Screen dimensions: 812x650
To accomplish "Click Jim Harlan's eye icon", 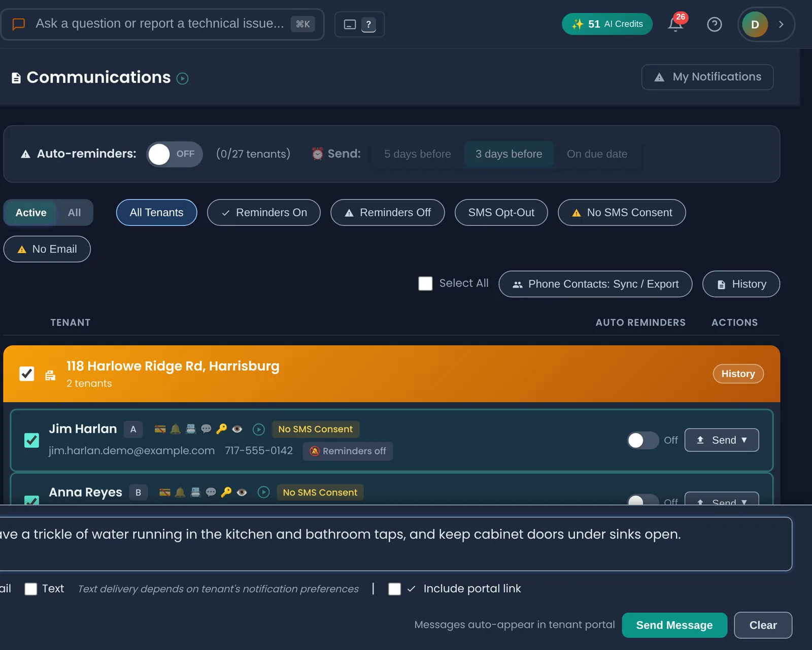I will [237, 429].
